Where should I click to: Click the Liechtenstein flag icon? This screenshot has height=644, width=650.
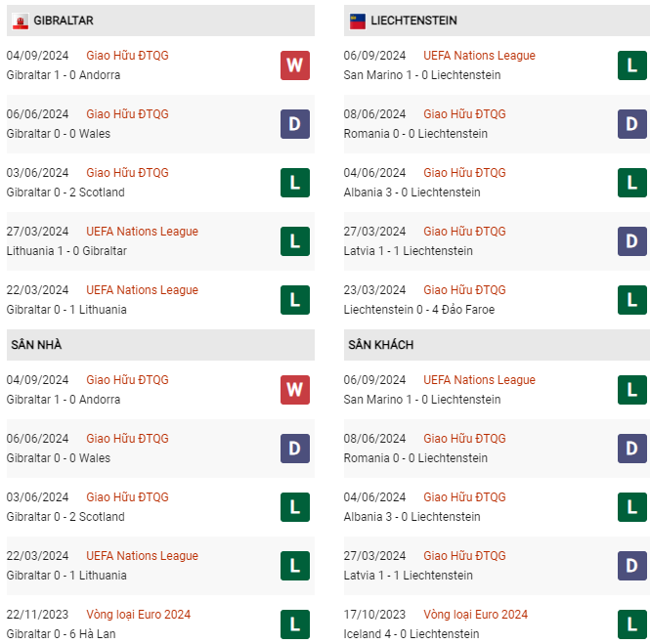point(358,21)
